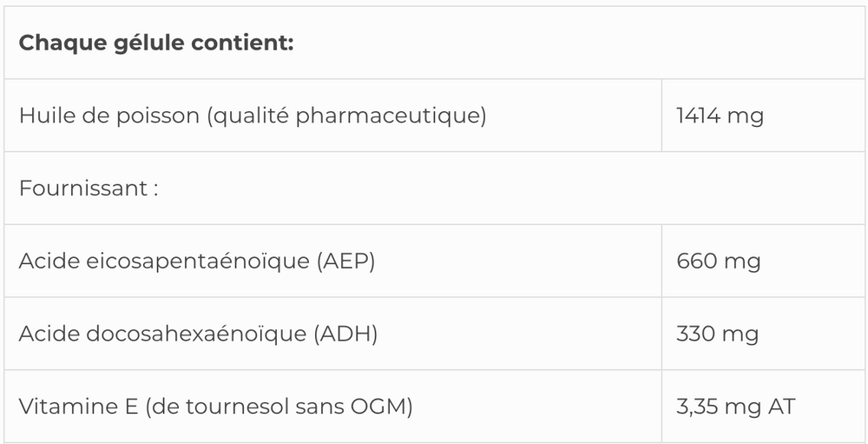Image resolution: width=868 pixels, height=444 pixels.
Task: Select the "660 mg" amount value
Action: (x=718, y=262)
